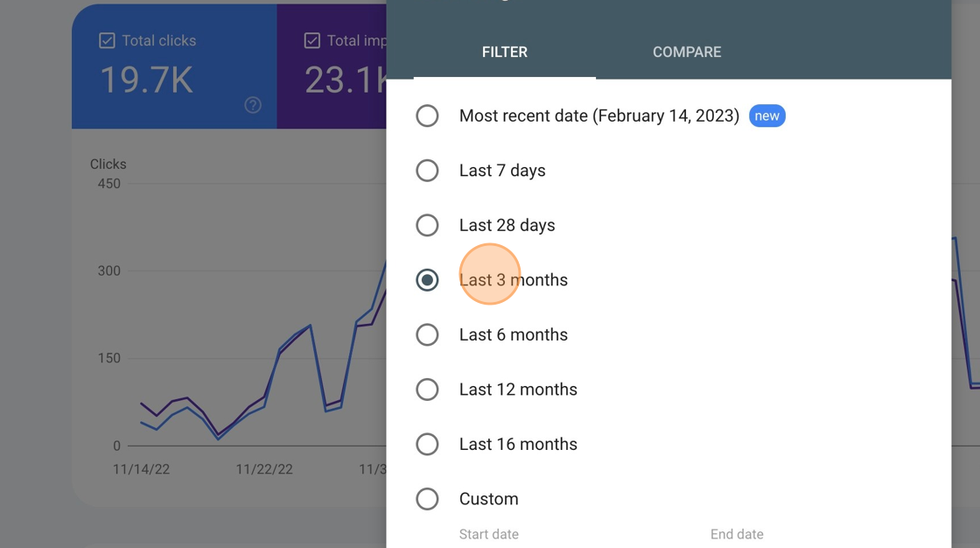The image size is (980, 548).
Task: Select the Last 16 months option
Action: click(x=427, y=444)
